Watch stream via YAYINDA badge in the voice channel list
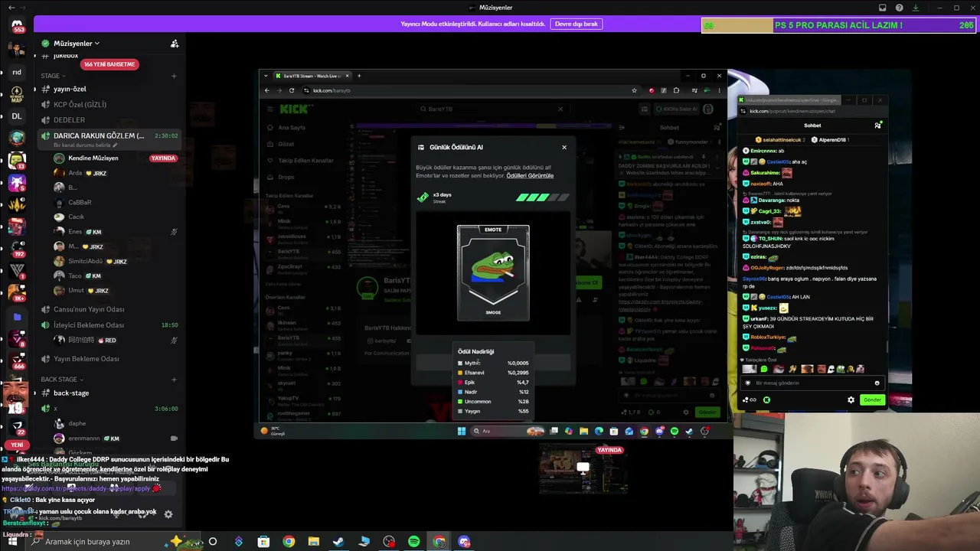This screenshot has height=551, width=980. [163, 158]
